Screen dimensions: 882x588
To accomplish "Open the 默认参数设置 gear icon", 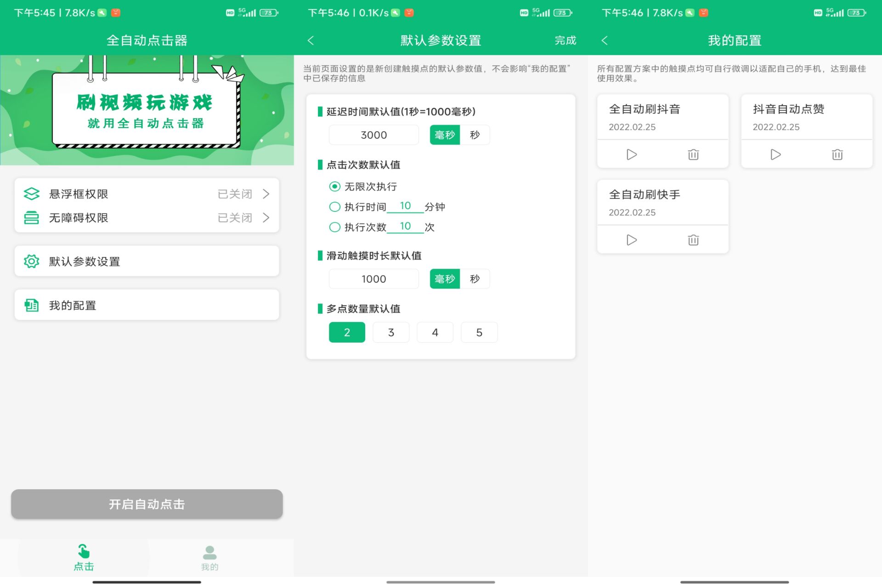I will click(x=31, y=261).
